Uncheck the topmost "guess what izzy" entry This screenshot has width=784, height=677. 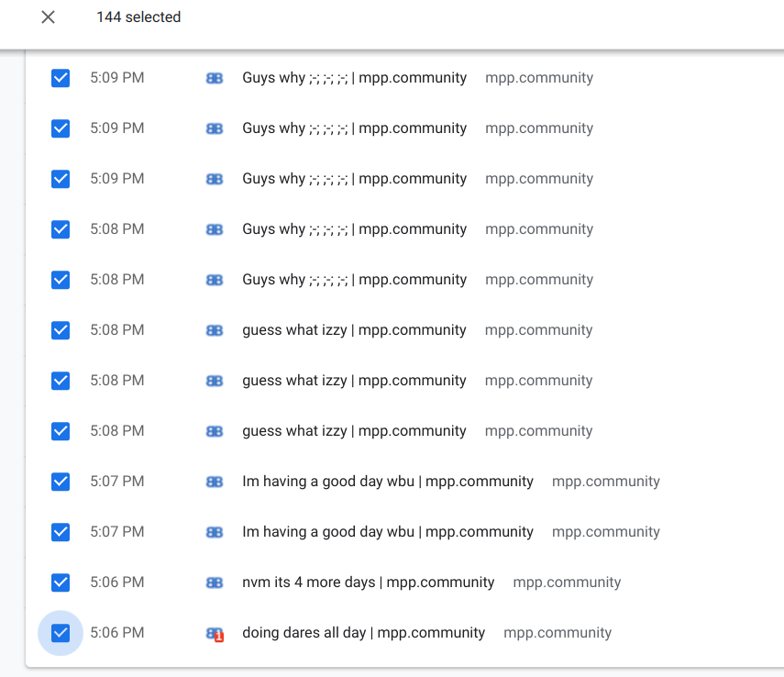pos(61,330)
